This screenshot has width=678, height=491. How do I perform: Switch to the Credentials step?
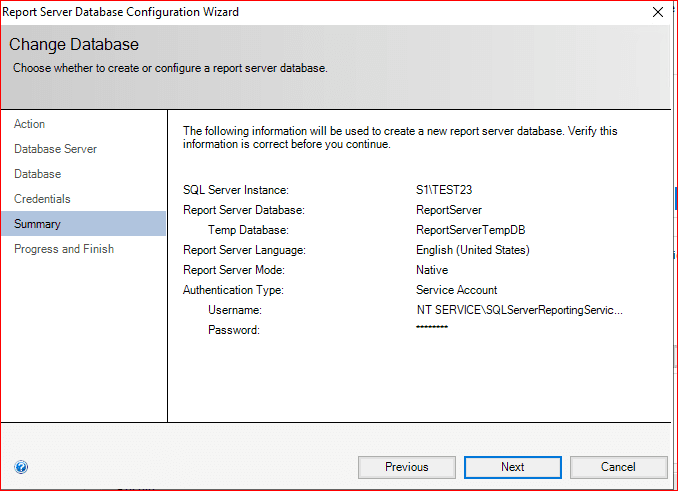(42, 199)
